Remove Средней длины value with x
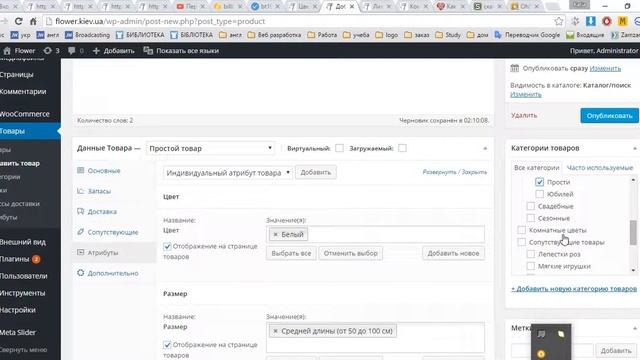640x360 pixels. pyautogui.click(x=276, y=331)
